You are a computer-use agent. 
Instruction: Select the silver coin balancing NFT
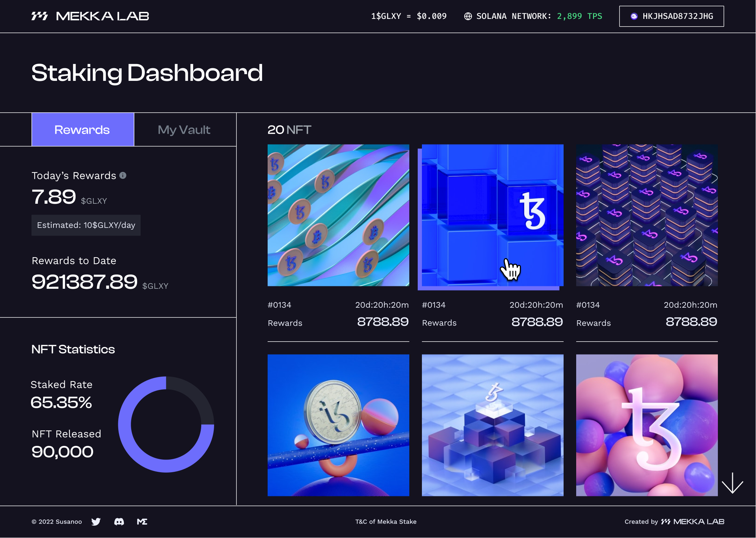tap(338, 425)
